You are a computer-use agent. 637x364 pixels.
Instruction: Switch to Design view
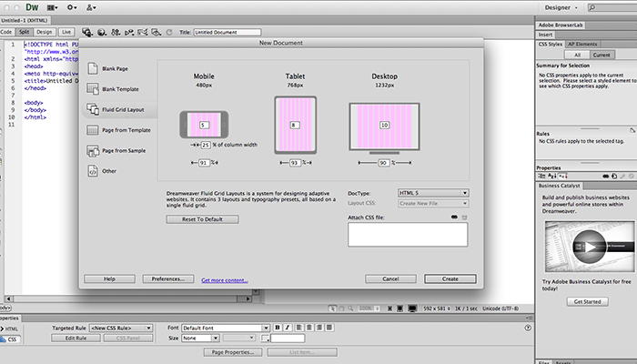tap(44, 32)
